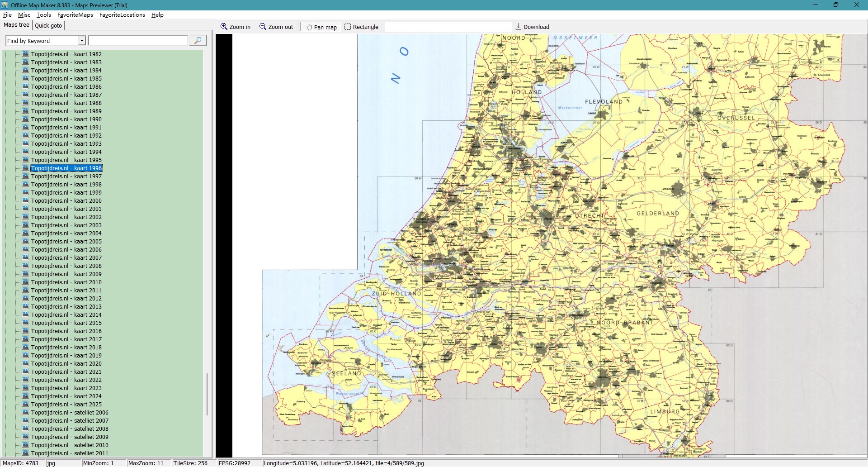868x467 pixels.
Task: Open the FavoriteMaps menu
Action: [75, 15]
